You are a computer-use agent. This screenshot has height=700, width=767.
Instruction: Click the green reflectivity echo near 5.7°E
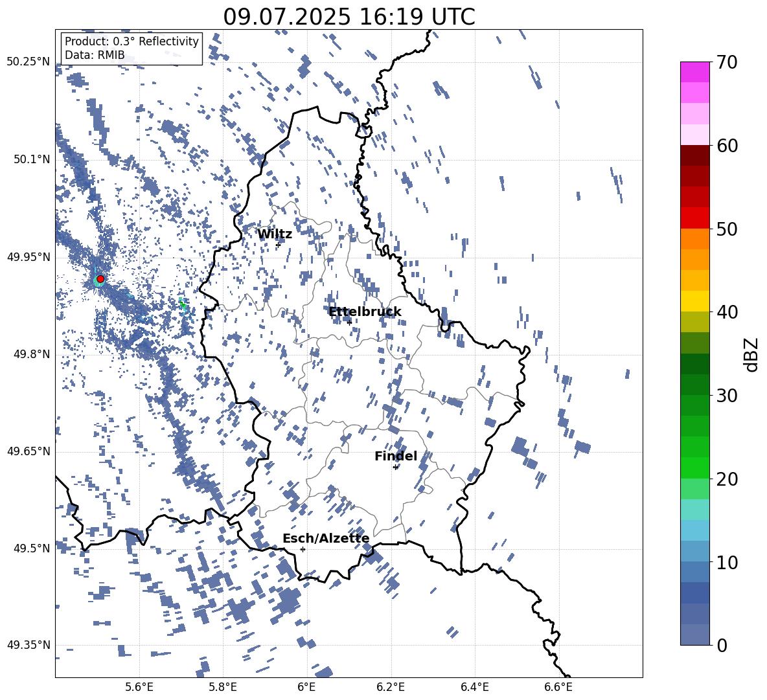(183, 305)
